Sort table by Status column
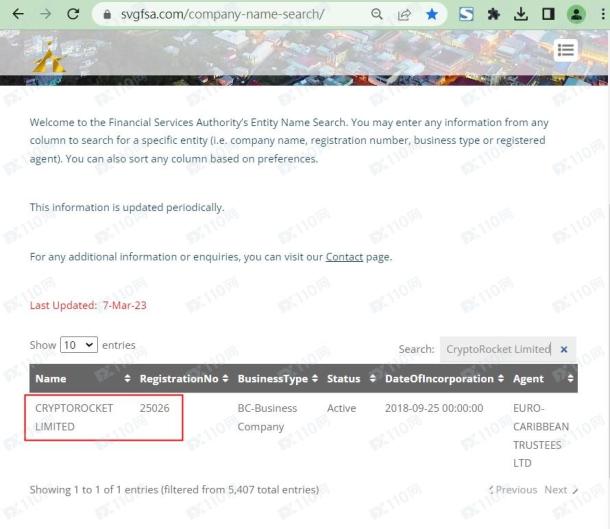Image resolution: width=610 pixels, height=529 pixels. pyautogui.click(x=351, y=378)
